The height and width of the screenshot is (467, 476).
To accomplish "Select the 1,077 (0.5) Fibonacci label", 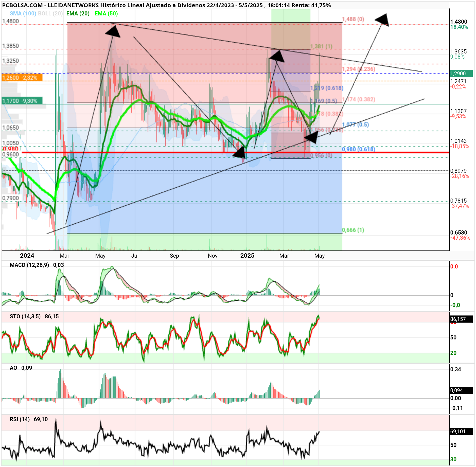I will (355, 125).
